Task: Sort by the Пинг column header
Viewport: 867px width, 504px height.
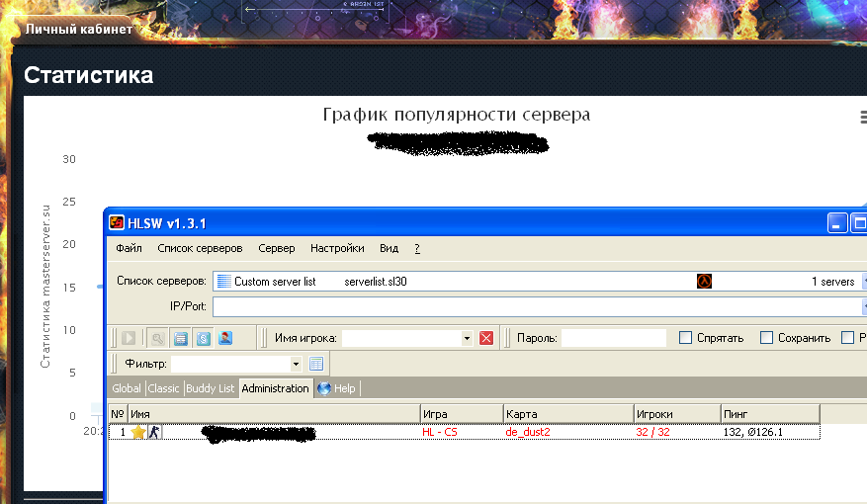Action: [x=770, y=414]
